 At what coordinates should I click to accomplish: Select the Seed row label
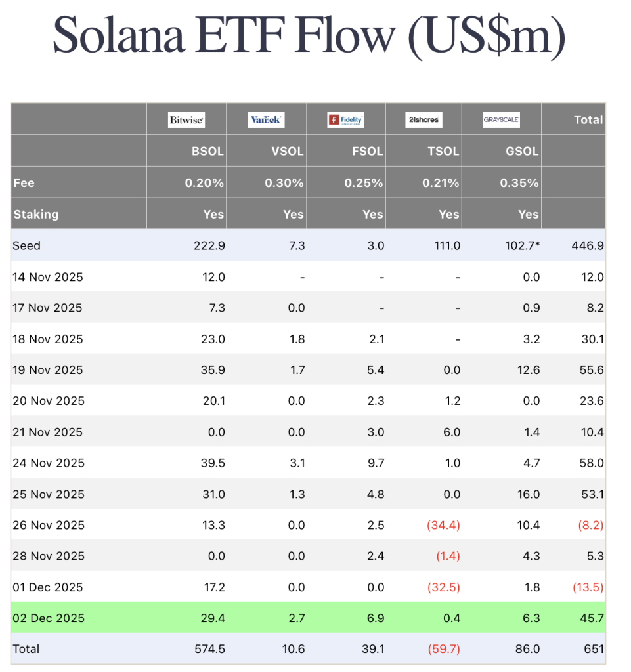pyautogui.click(x=26, y=245)
